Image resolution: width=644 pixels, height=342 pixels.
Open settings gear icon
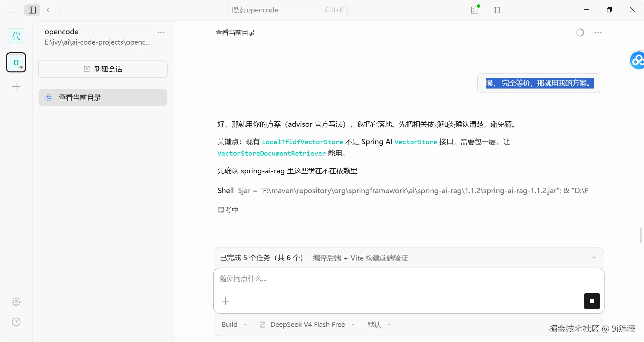(16, 302)
